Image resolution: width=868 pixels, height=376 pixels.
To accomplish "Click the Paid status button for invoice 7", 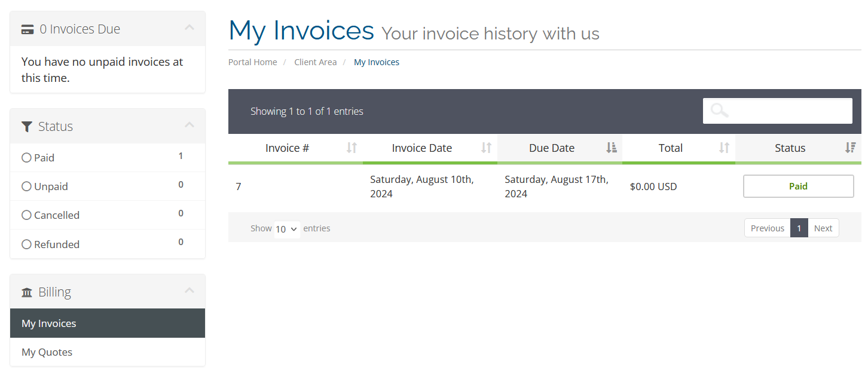I will point(799,187).
